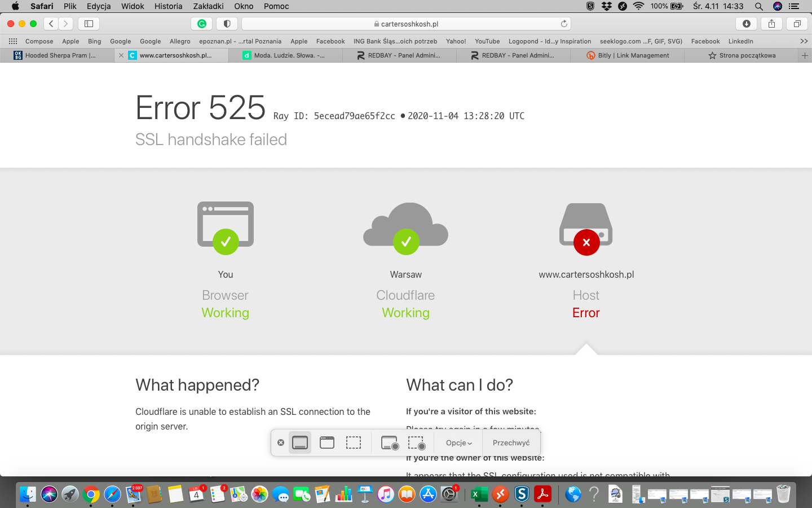Click the Grammarly extension icon

(x=201, y=24)
